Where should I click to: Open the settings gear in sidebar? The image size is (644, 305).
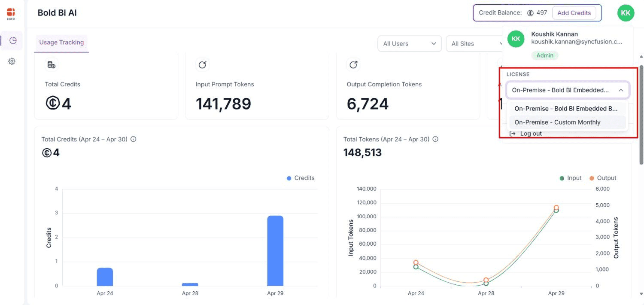click(x=12, y=61)
